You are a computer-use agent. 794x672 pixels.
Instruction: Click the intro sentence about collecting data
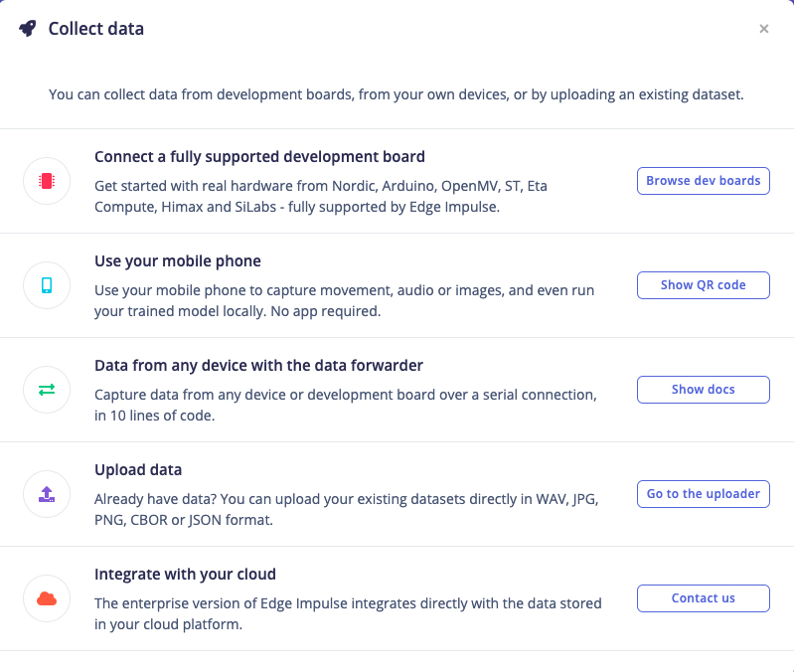click(x=397, y=95)
